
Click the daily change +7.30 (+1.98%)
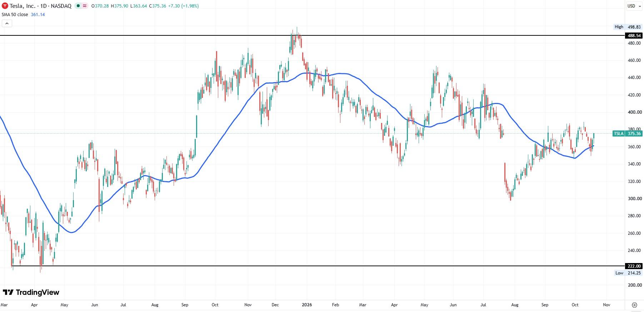click(x=183, y=6)
